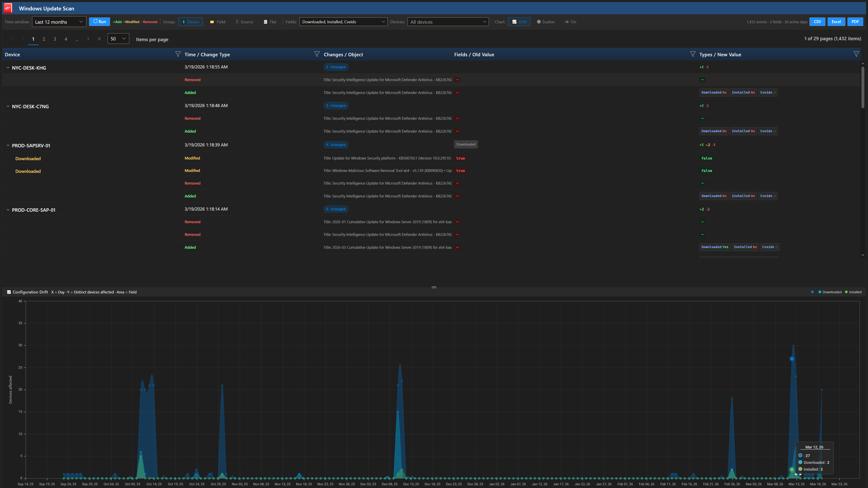Open the Types / New Value column filter

point(856,54)
